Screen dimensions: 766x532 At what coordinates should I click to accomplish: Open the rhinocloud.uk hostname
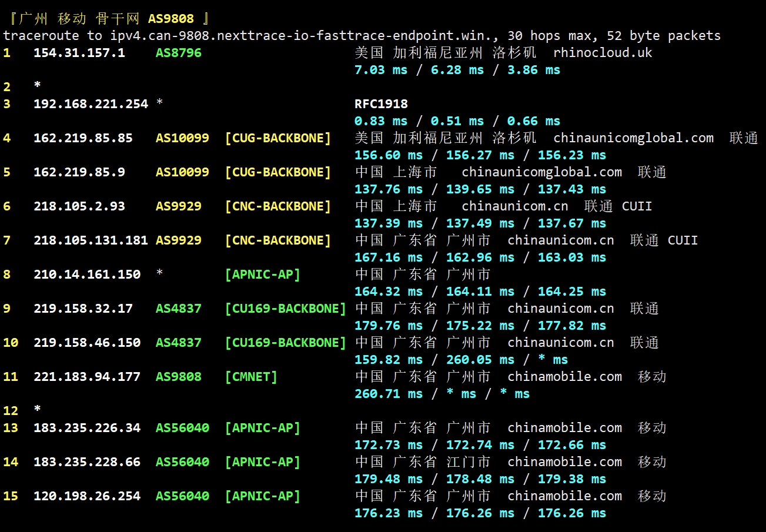[x=603, y=53]
